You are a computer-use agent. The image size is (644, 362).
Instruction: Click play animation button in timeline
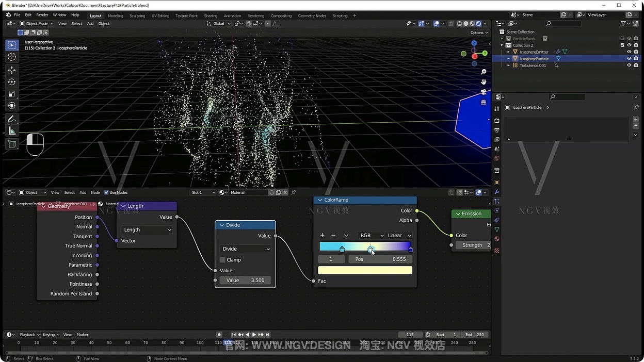click(254, 335)
